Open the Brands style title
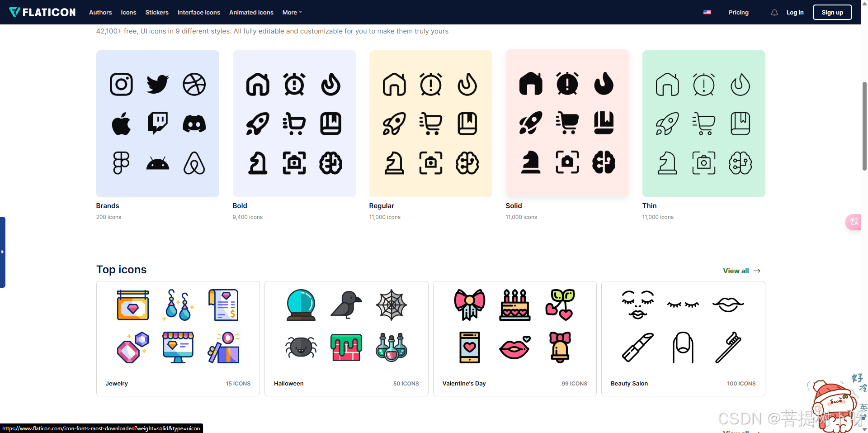The height and width of the screenshot is (433, 868). pos(108,205)
